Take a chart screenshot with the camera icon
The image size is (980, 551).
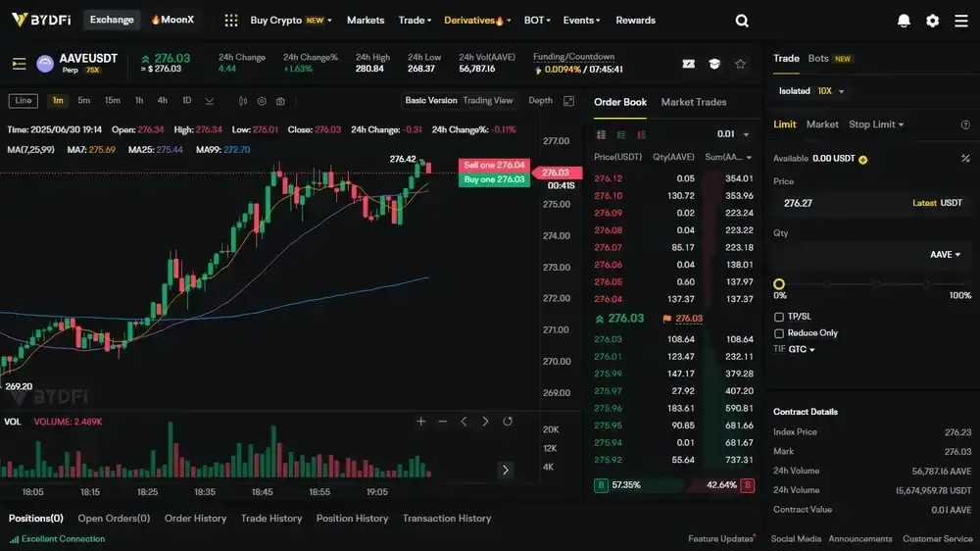click(280, 101)
